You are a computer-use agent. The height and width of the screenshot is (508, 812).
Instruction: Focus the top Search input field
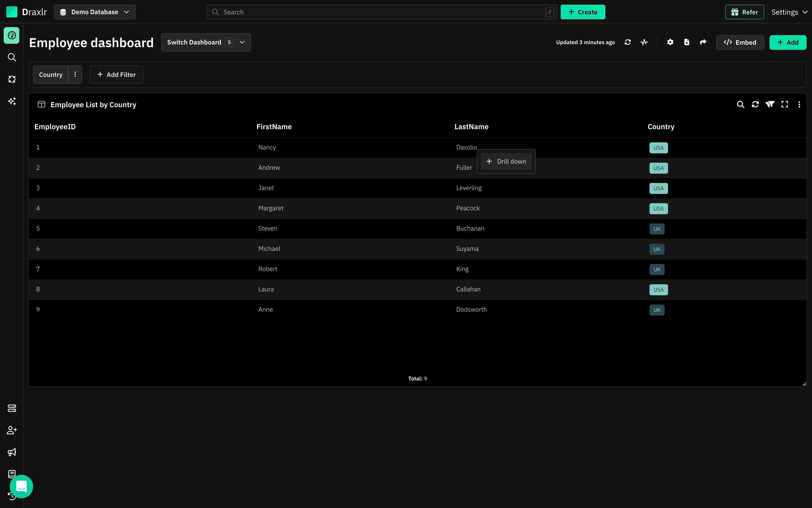click(382, 12)
